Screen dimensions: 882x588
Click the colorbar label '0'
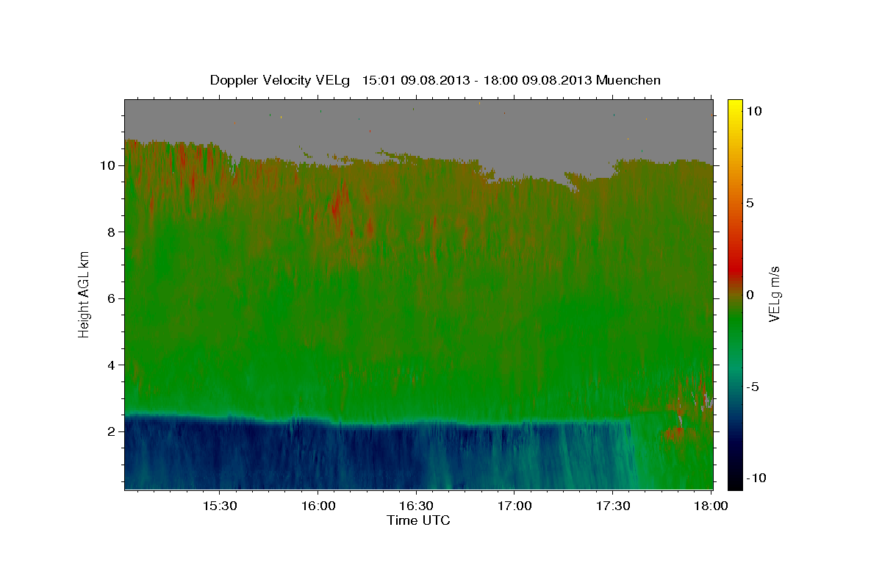tap(750, 295)
